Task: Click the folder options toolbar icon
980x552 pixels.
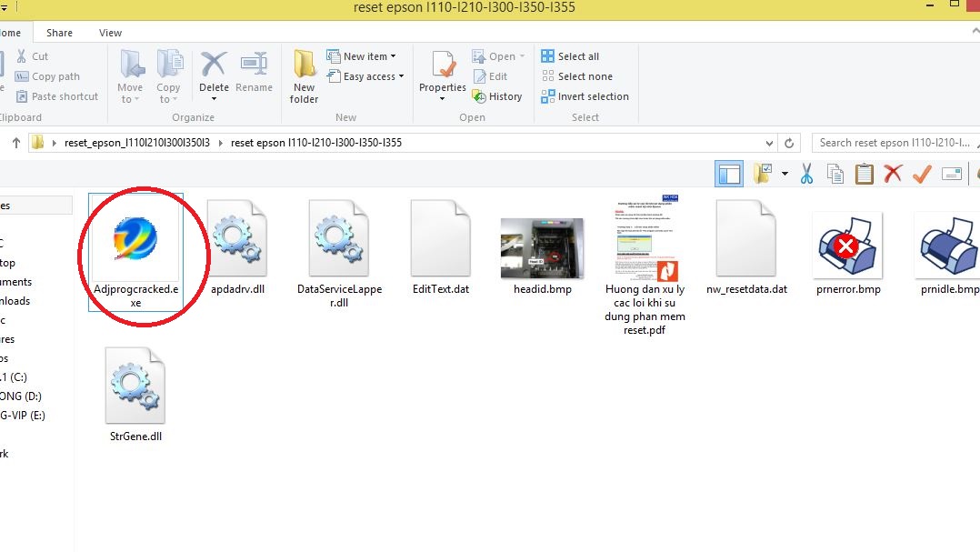Action: (763, 174)
